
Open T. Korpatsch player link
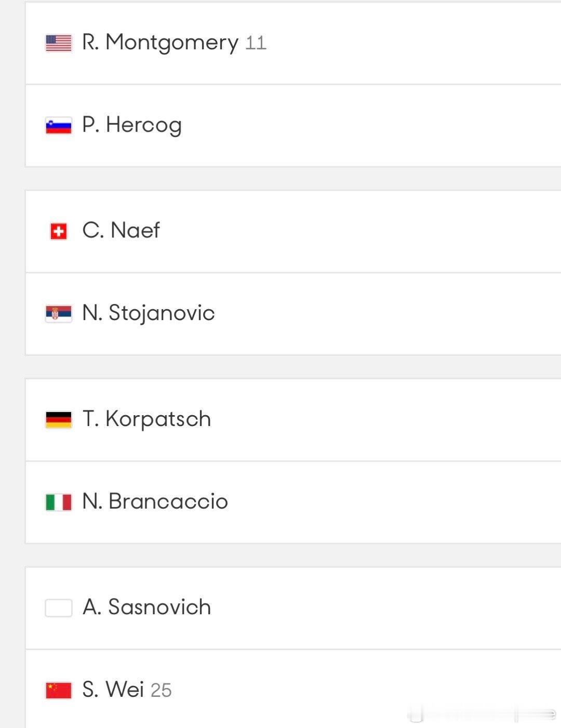click(146, 419)
